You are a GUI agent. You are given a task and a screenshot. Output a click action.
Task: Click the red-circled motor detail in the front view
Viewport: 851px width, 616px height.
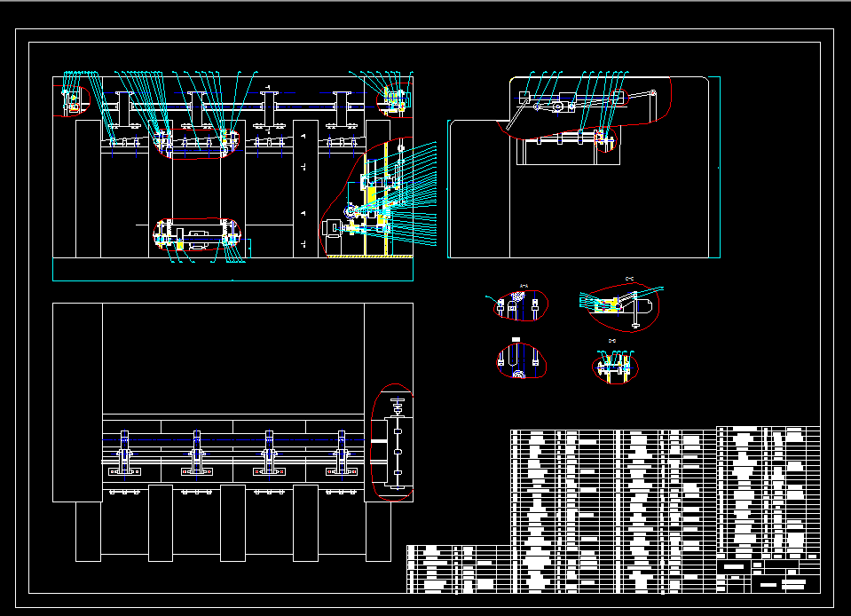point(196,234)
